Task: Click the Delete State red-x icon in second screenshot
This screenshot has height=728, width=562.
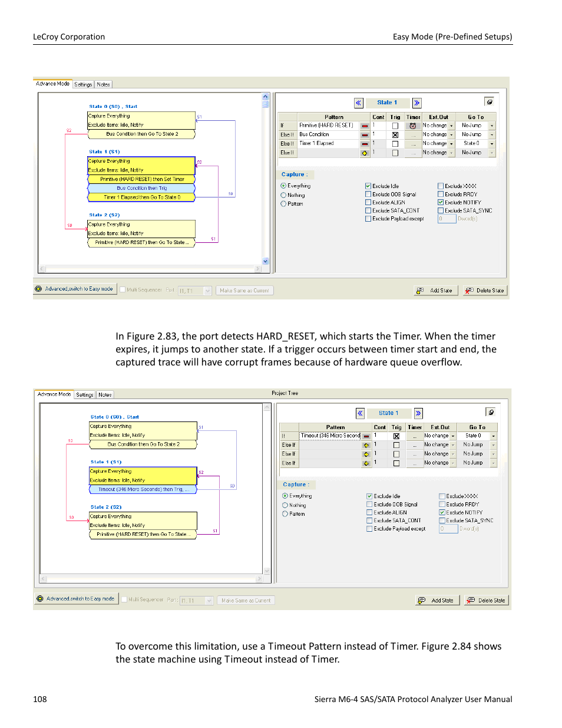Action: tap(471, 601)
